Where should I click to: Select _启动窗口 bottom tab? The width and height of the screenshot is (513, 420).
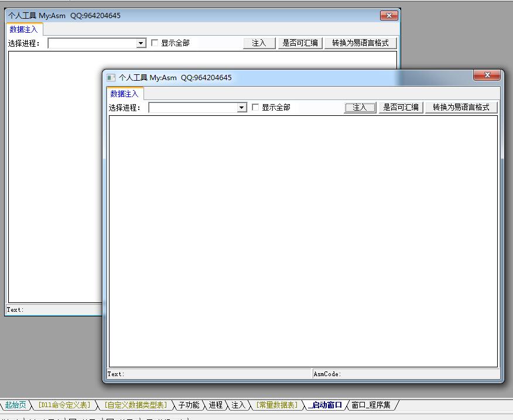point(326,405)
